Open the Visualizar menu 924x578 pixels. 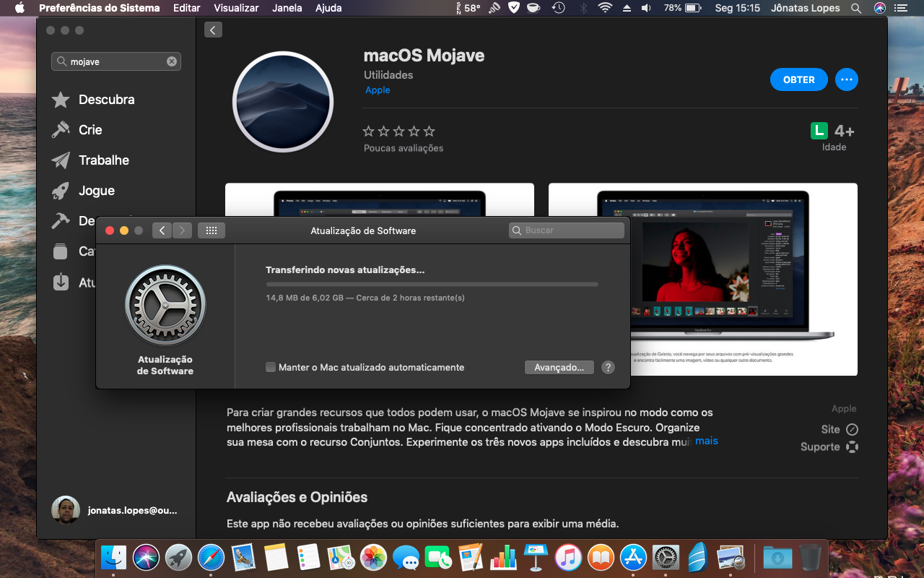click(237, 8)
